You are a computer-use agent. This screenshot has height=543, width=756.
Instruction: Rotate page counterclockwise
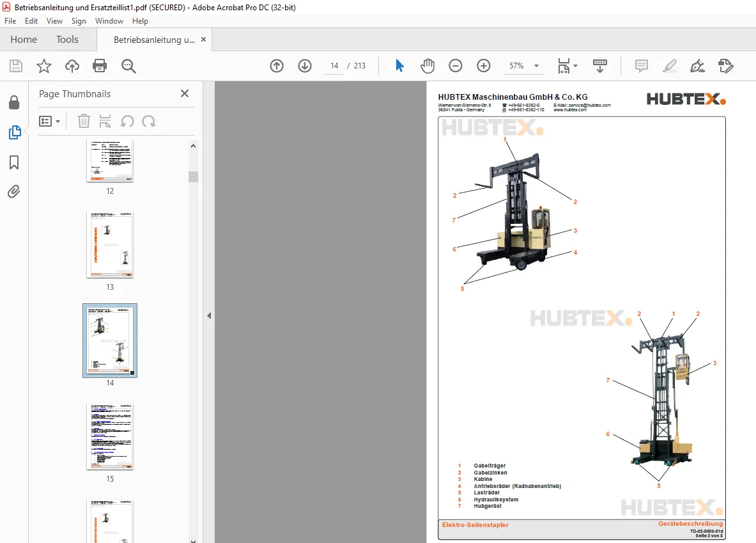pyautogui.click(x=127, y=121)
